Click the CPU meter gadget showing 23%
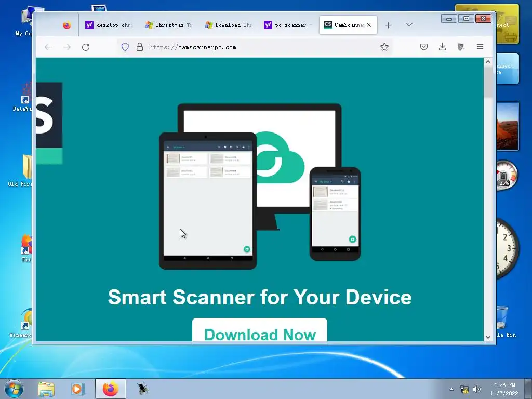This screenshot has width=532, height=399. tap(506, 176)
